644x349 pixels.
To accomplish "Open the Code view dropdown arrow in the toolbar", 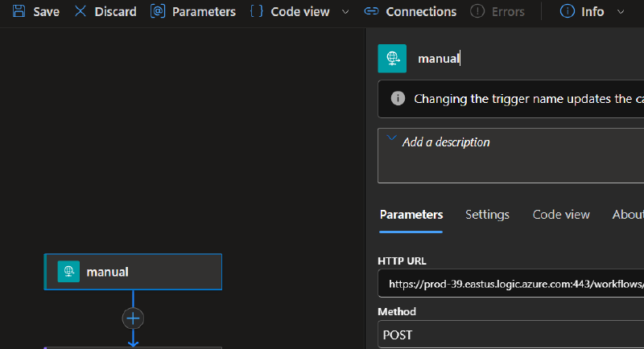I will (345, 12).
